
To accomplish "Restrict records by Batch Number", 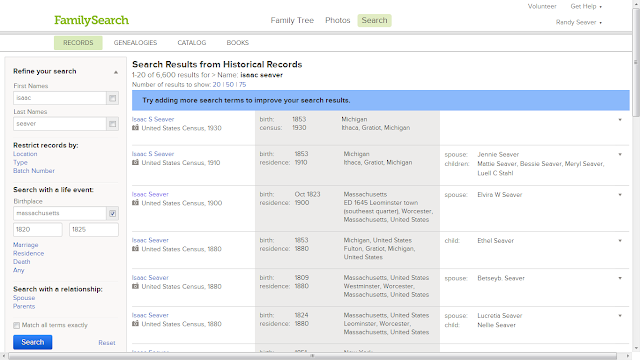I will [33, 171].
